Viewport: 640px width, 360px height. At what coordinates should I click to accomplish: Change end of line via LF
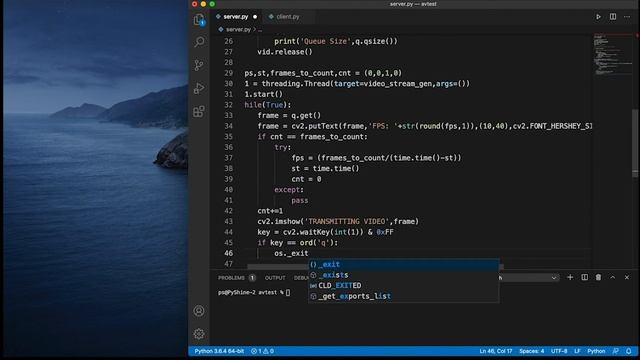pyautogui.click(x=577, y=351)
